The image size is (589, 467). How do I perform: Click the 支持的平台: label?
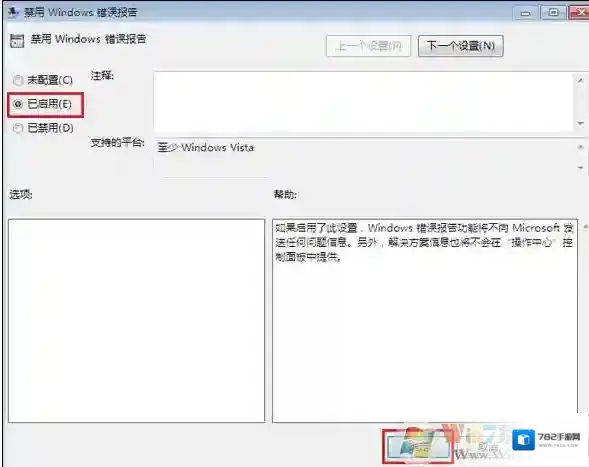118,142
